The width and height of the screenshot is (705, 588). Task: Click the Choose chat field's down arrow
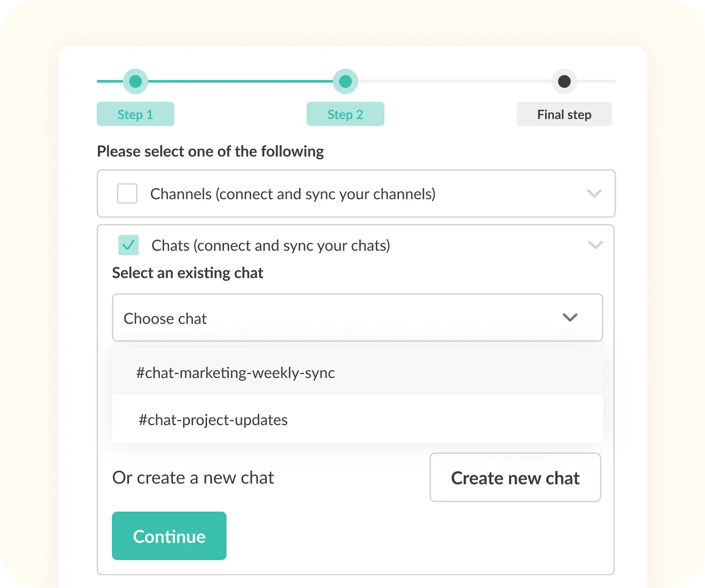coord(570,318)
